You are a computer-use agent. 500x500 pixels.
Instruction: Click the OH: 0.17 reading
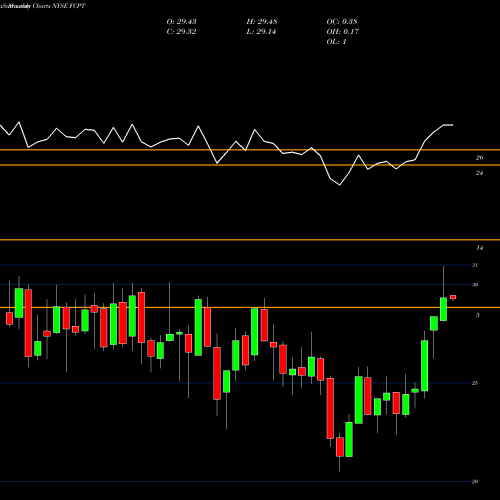[x=342, y=32]
